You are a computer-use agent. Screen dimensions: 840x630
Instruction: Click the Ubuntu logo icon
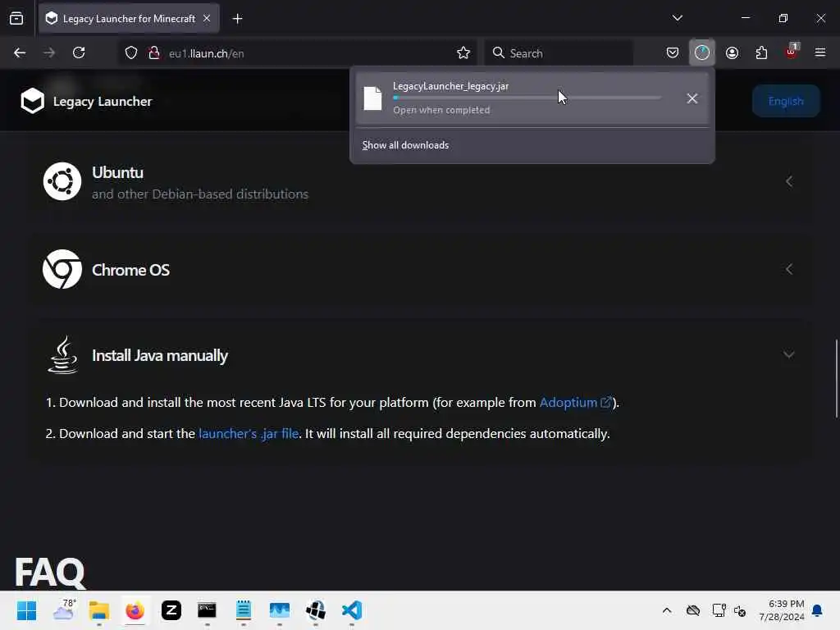62,181
